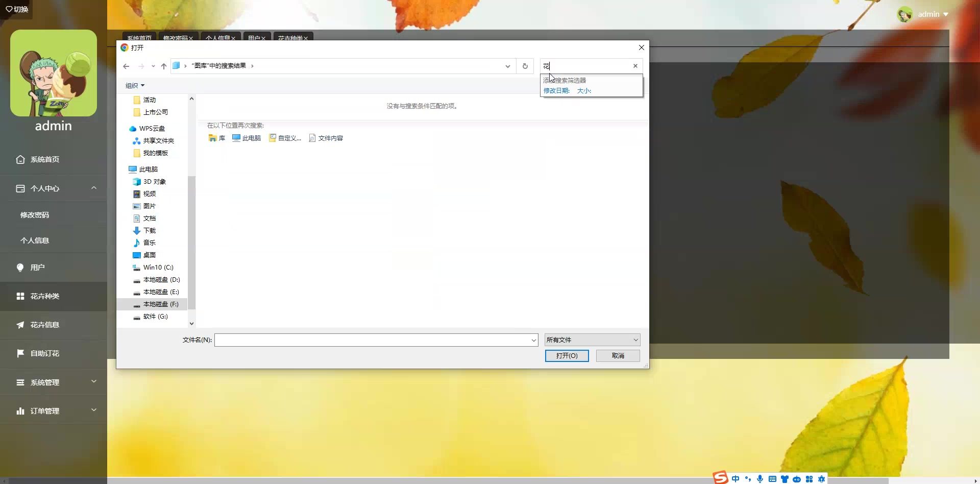Click the forward arrow in the file dialog
The width and height of the screenshot is (980, 484).
point(141,66)
